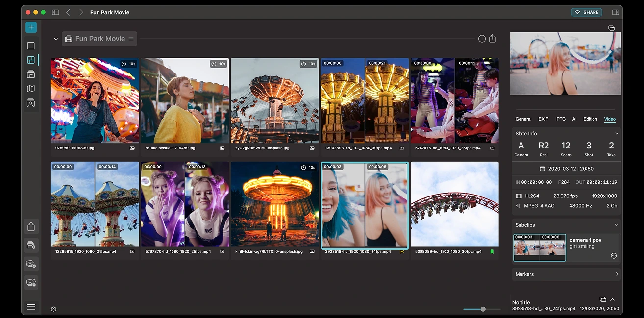
Task: Select thumbnail zyU2gQ9mWLM-unsplash.jpg
Action: (x=275, y=100)
